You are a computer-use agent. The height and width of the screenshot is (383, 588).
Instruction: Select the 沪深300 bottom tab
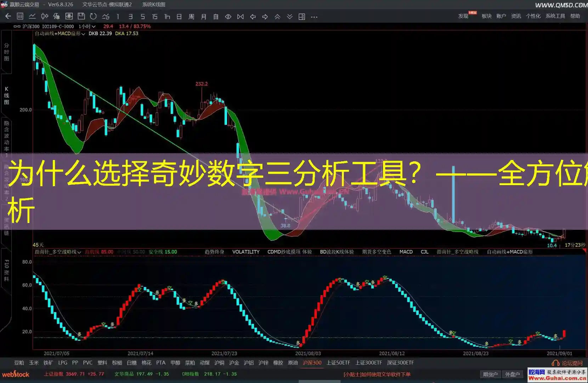coord(312,363)
